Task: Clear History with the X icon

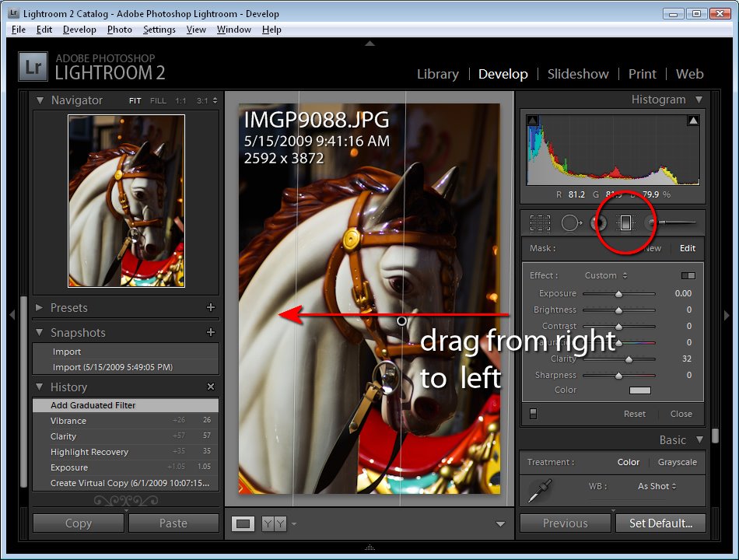Action: (211, 387)
